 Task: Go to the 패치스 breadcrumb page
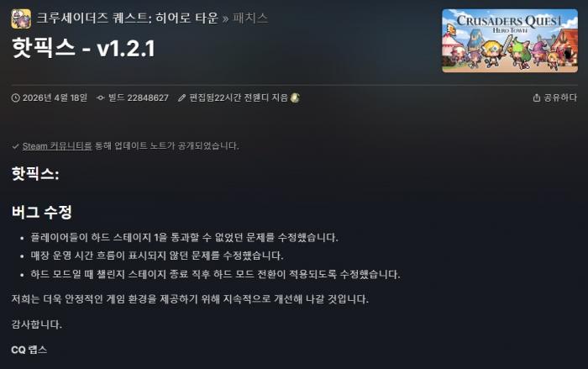coord(250,18)
